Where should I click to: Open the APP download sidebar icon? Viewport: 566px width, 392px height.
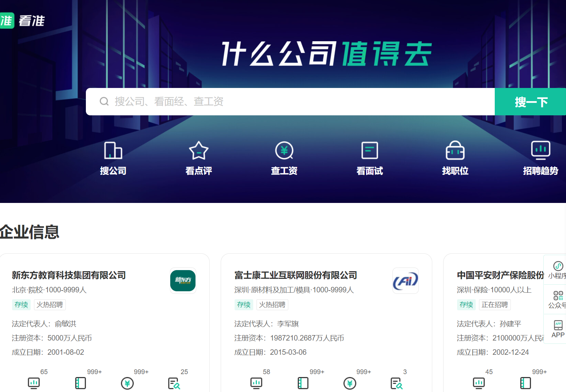coord(558,326)
